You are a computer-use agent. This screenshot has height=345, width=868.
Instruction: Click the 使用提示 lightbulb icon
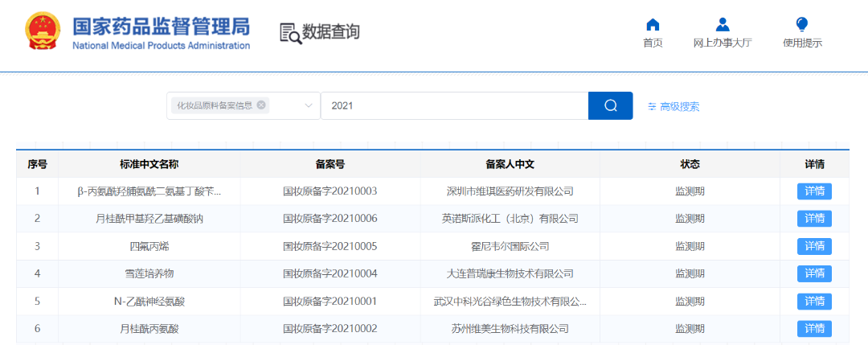tap(801, 25)
